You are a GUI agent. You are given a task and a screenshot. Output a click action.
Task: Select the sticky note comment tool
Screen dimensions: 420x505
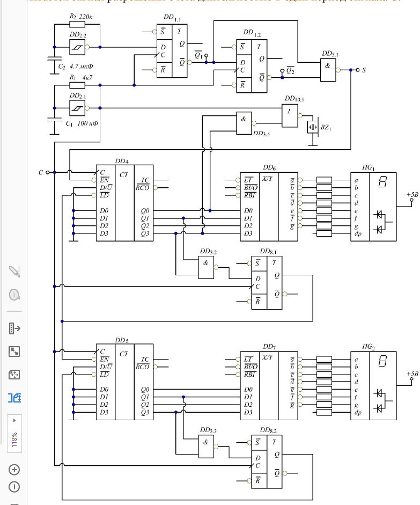pyautogui.click(x=14, y=295)
